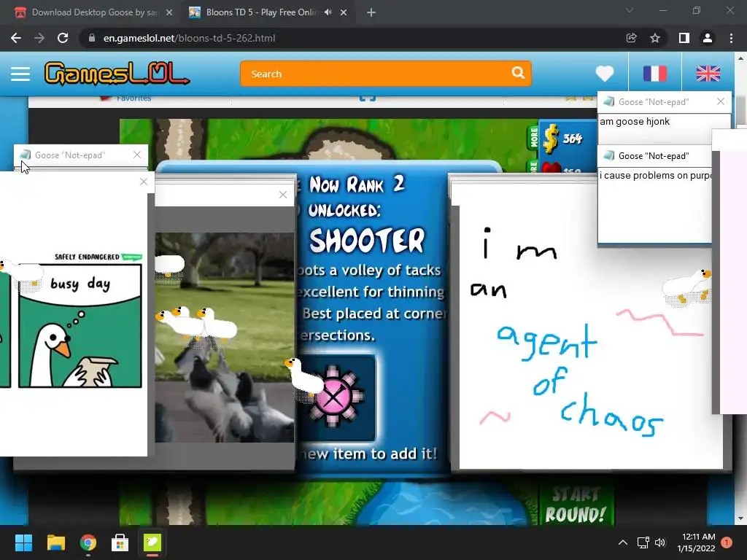This screenshot has width=747, height=560.
Task: Close the Not-epad window on the left
Action: pos(137,155)
